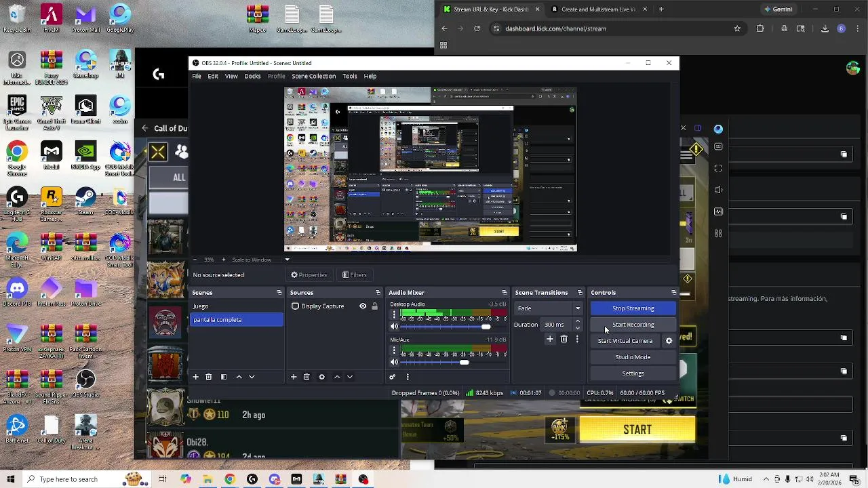Click Start Virtual Camera button

click(x=625, y=341)
